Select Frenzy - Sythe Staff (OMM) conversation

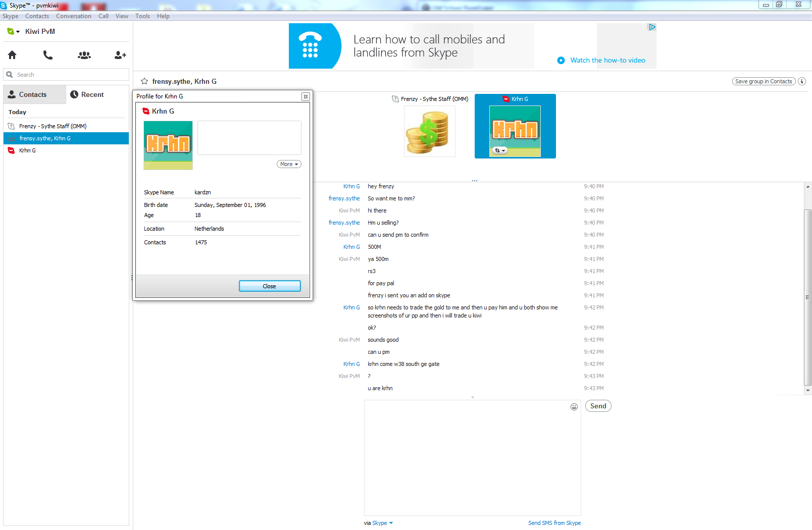(66, 126)
